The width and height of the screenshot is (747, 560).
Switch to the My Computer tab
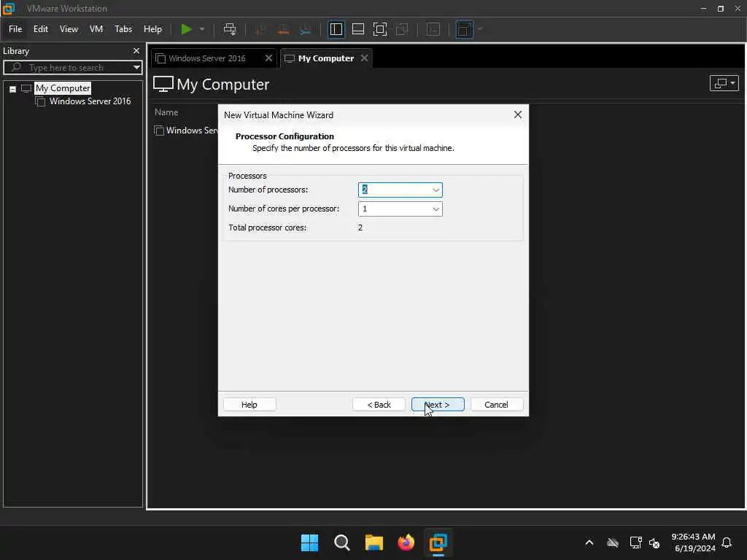(x=326, y=58)
